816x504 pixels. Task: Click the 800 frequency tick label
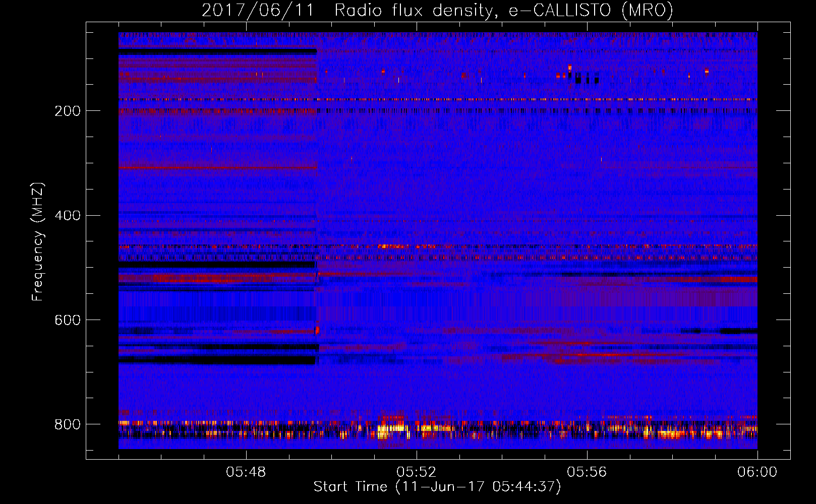pos(68,424)
